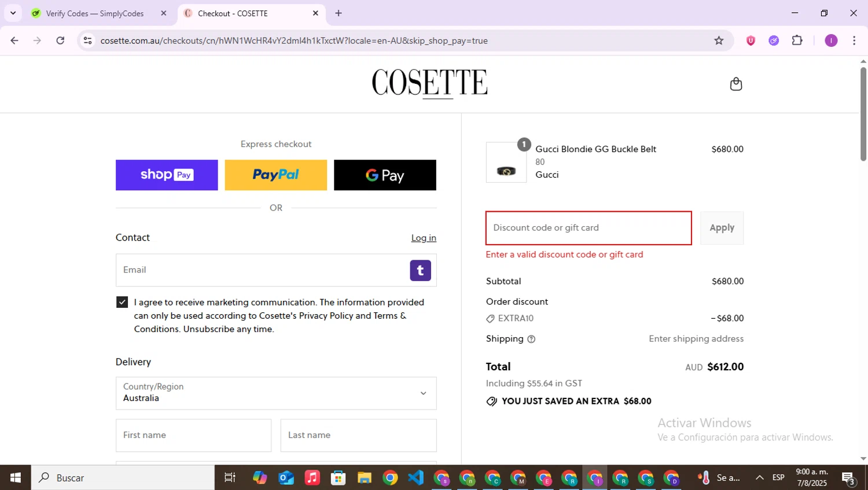Open the Chrome three-dot menu
868x490 pixels.
(854, 40)
